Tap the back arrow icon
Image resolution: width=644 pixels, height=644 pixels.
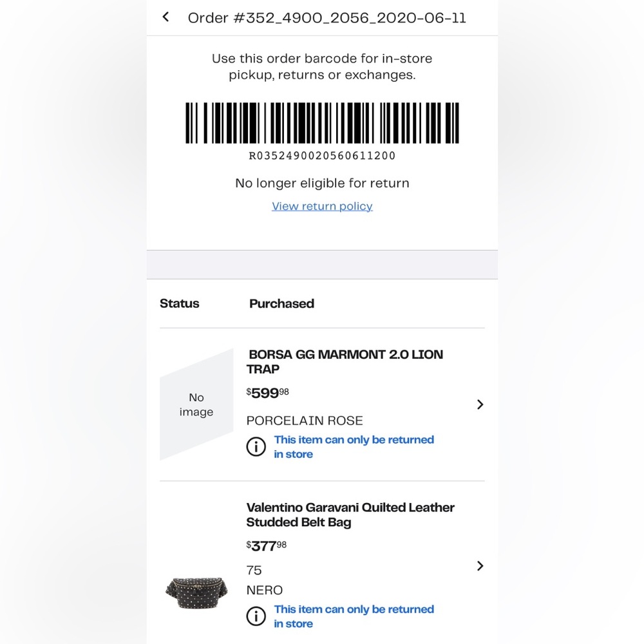point(166,17)
